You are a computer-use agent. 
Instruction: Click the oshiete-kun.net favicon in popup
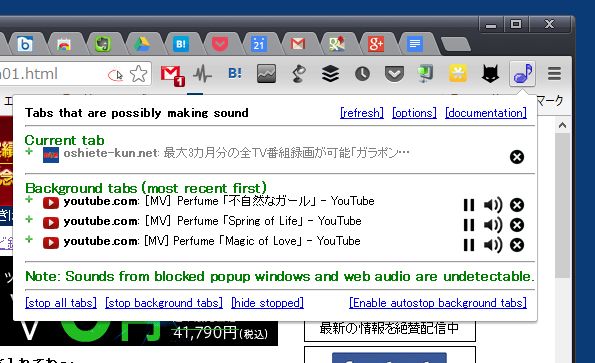pyautogui.click(x=51, y=155)
